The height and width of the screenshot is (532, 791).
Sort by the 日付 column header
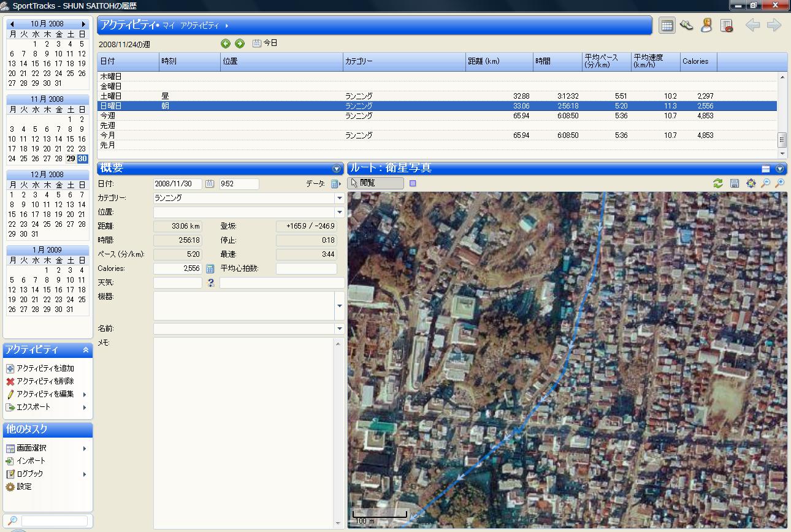tap(128, 61)
